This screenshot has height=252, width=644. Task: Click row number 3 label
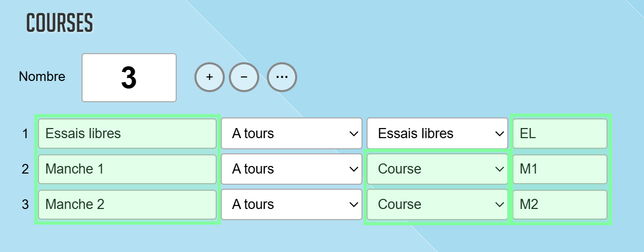pyautogui.click(x=25, y=204)
